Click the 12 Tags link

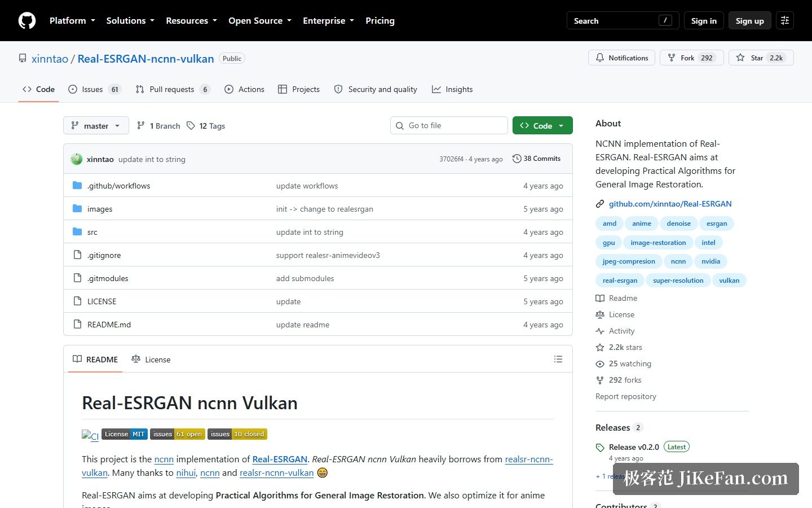click(206, 126)
